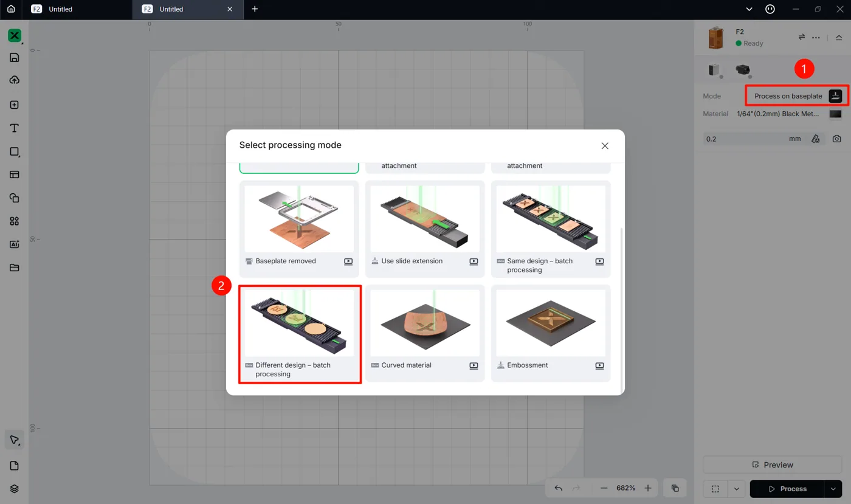This screenshot has height=504, width=851.
Task: Play tutorial video for Baseplate removed
Action: click(x=348, y=261)
